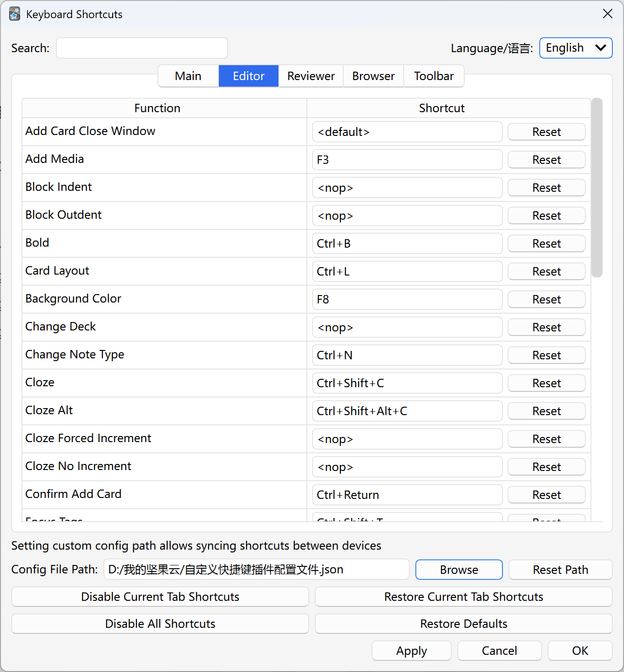Click the Reset Path button
Image resolution: width=624 pixels, height=672 pixels.
(560, 570)
